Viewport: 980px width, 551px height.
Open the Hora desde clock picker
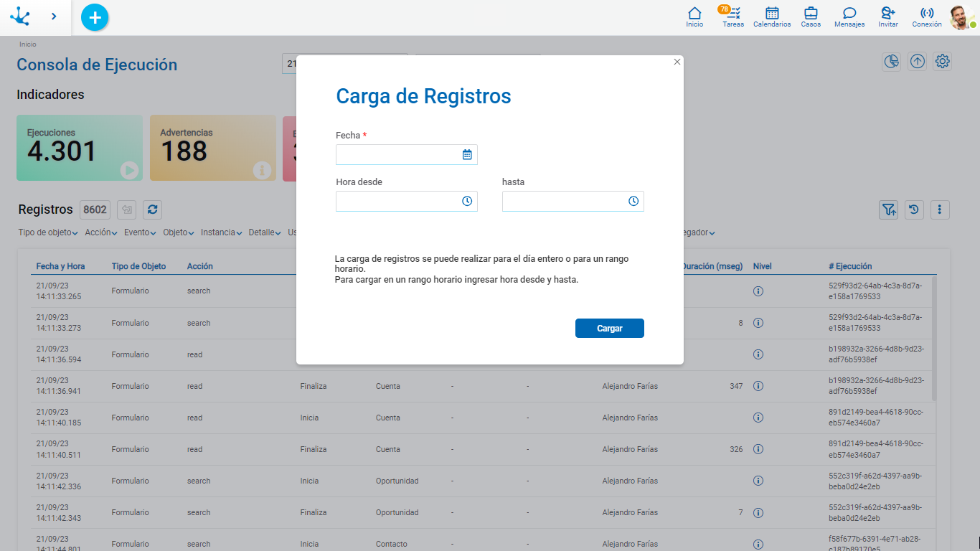coord(468,202)
